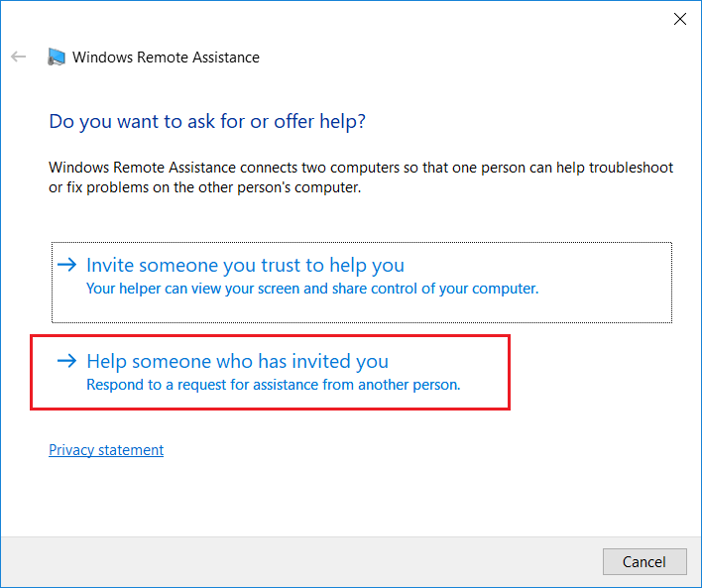Close the Remote Assistance window

(x=679, y=19)
